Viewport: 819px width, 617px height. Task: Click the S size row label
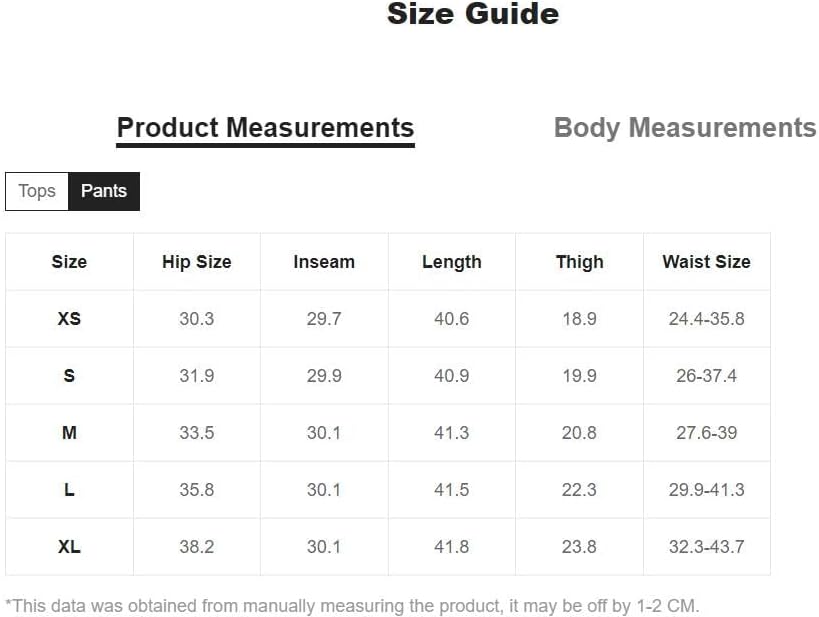pos(69,376)
